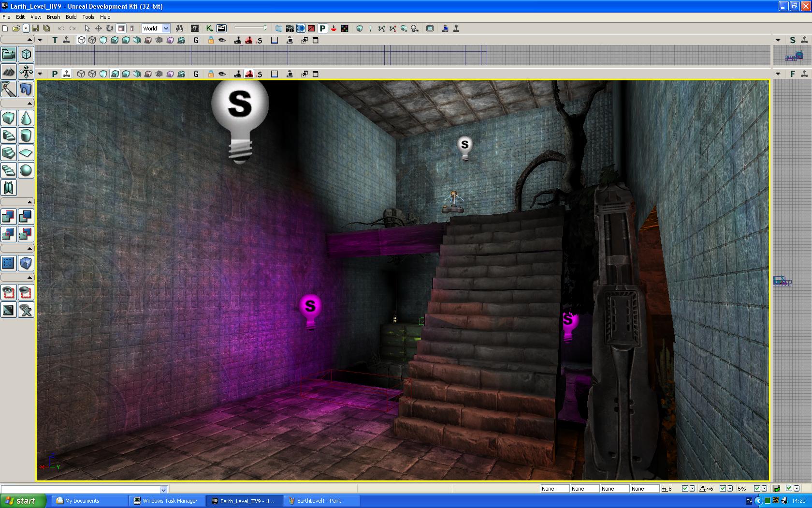812x508 pixels.
Task: Create a Sheet builder brush
Action: tap(26, 153)
